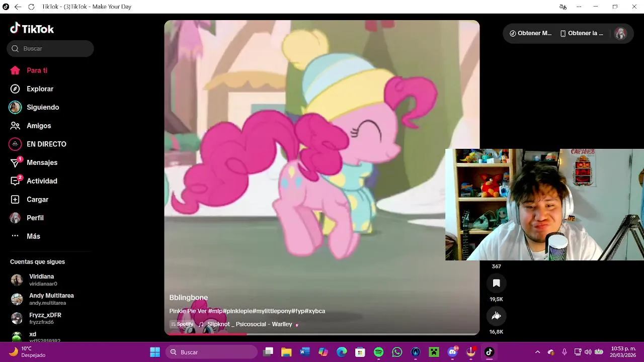Click the 16,8K shares count

[496, 332]
